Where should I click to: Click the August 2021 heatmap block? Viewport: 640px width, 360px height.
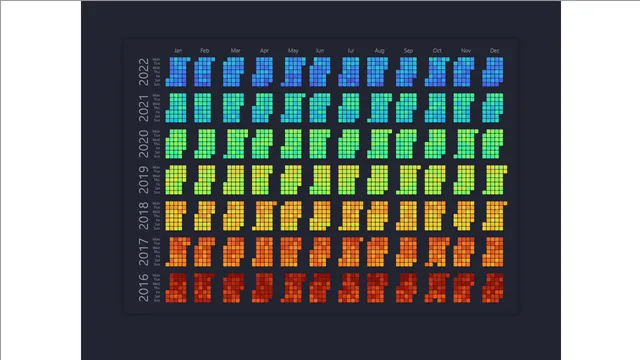pos(379,108)
